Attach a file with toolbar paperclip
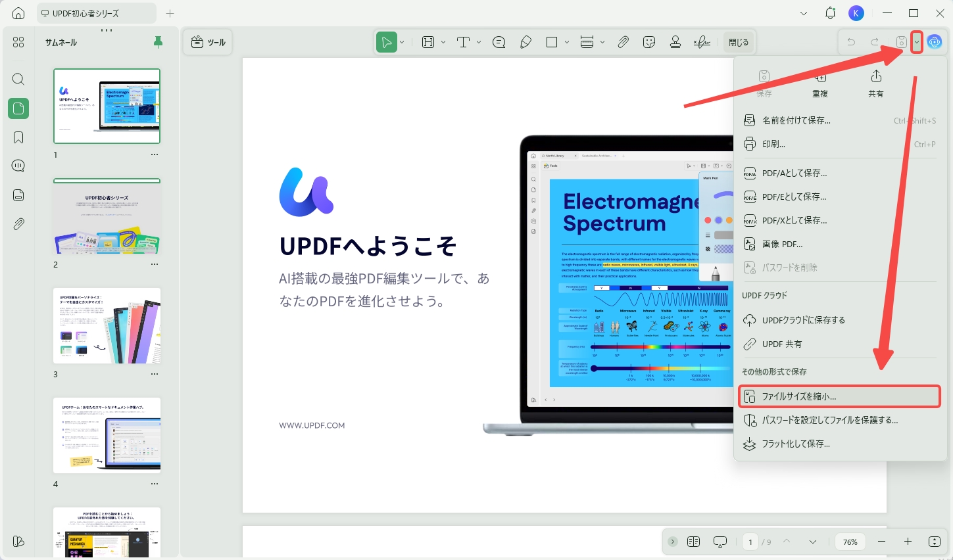 click(x=623, y=42)
